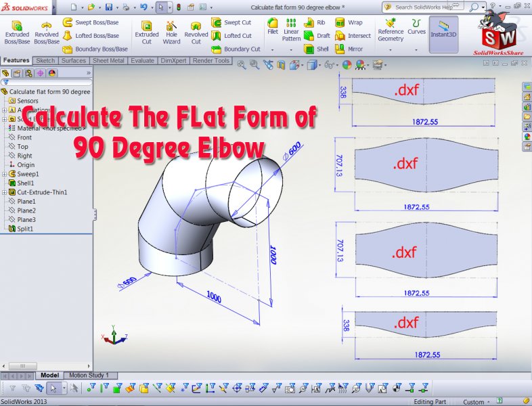Choose Boundary Boss/Base feature

[95, 49]
